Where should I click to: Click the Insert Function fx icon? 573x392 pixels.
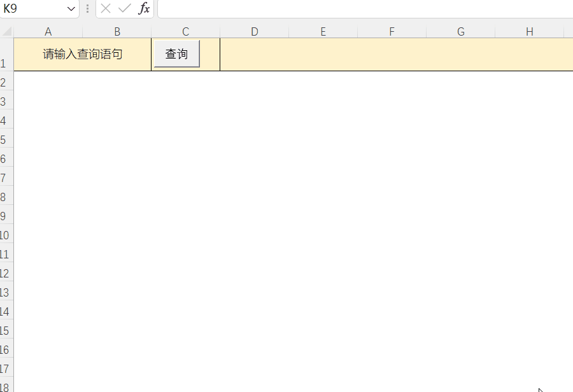coord(144,8)
